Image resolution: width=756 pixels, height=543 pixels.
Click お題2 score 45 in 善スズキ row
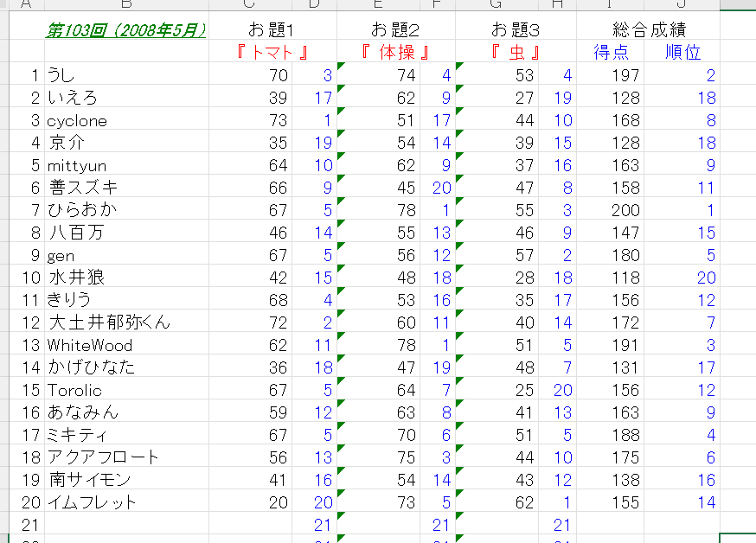tap(379, 188)
